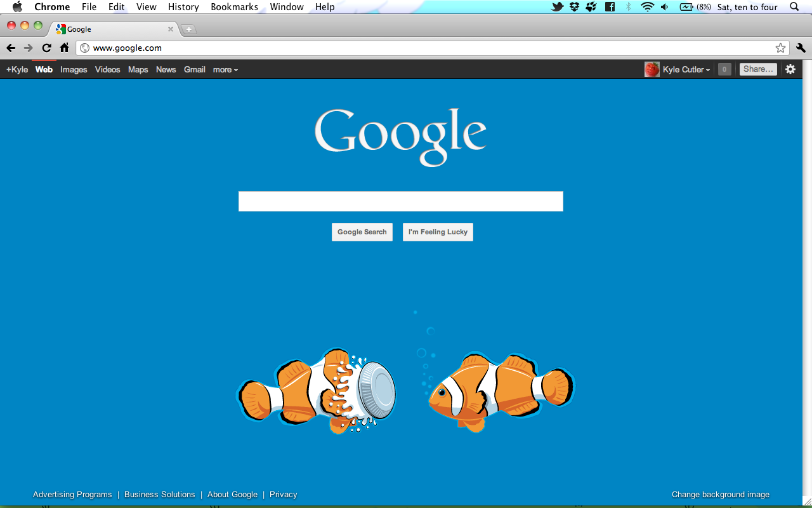Select Web in the Google bar
Viewport: 812px width, 508px height.
pos(44,70)
